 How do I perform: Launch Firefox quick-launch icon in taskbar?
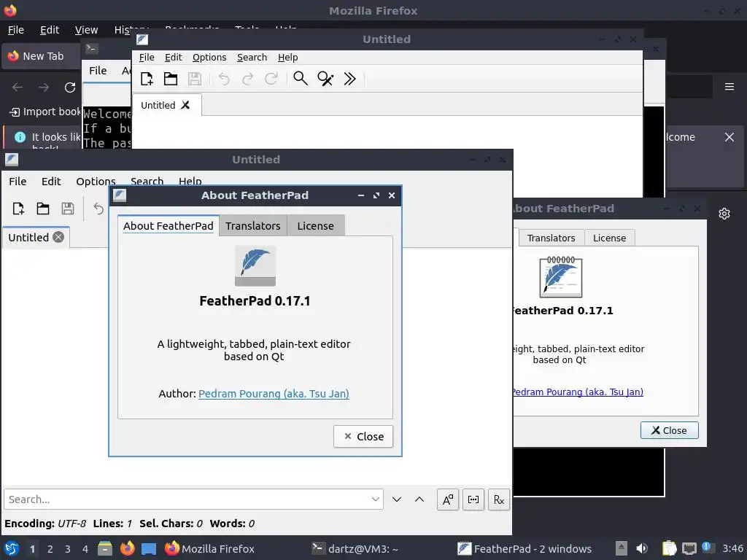pos(127,548)
